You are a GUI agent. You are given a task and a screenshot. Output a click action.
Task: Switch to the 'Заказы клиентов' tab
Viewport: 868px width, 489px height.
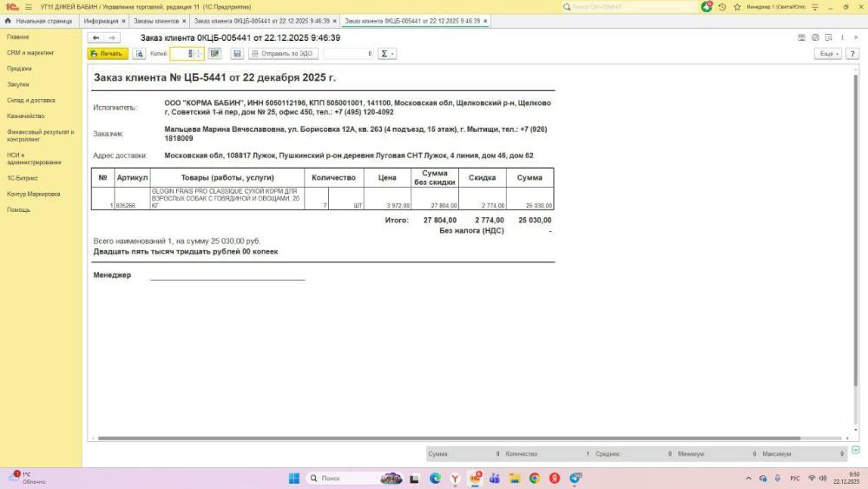pos(156,21)
